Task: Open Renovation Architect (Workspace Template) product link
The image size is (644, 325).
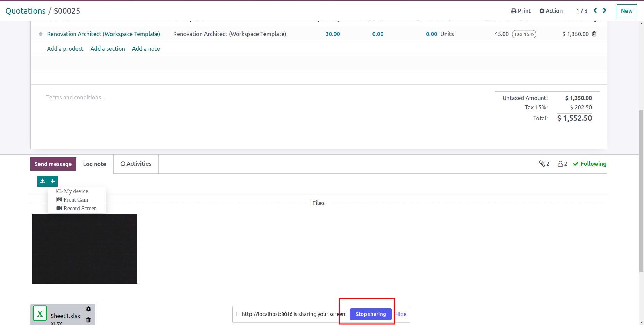Action: click(103, 34)
